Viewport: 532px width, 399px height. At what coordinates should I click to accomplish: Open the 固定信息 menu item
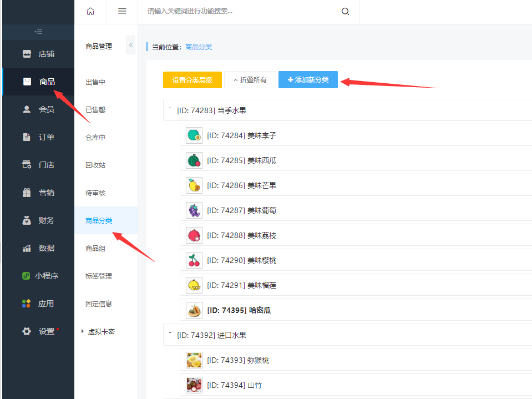click(99, 304)
